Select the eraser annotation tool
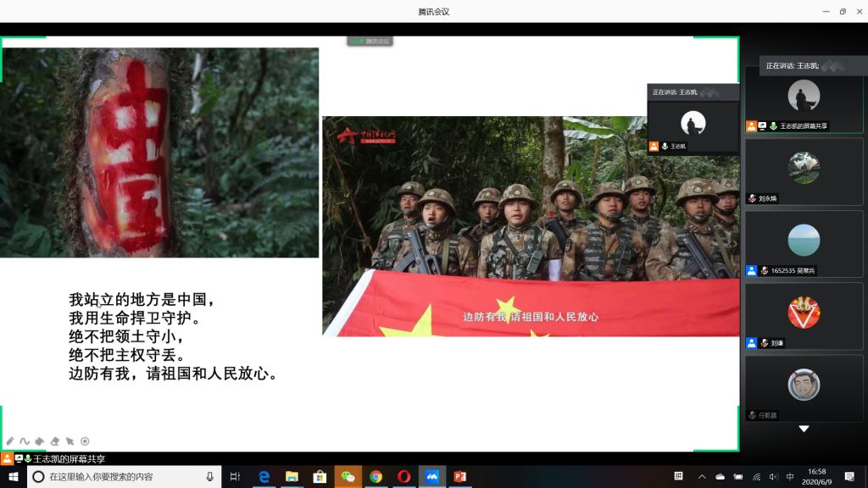 (55, 441)
